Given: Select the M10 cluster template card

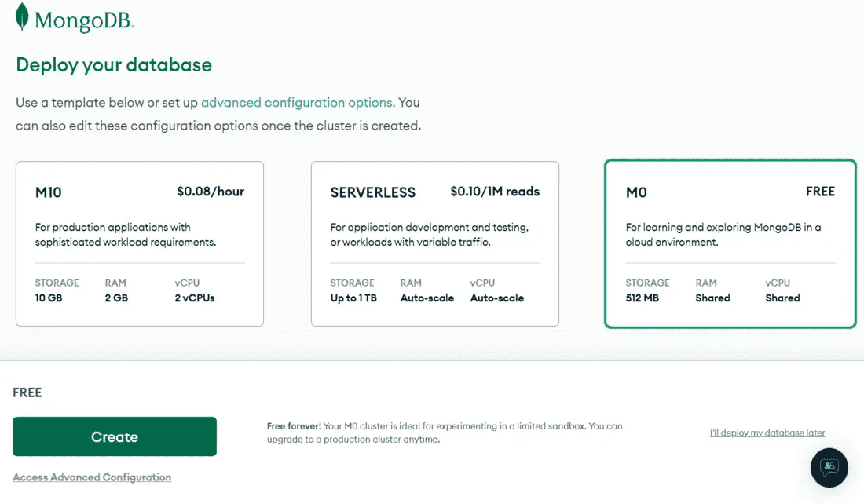Looking at the screenshot, I should pos(139,243).
